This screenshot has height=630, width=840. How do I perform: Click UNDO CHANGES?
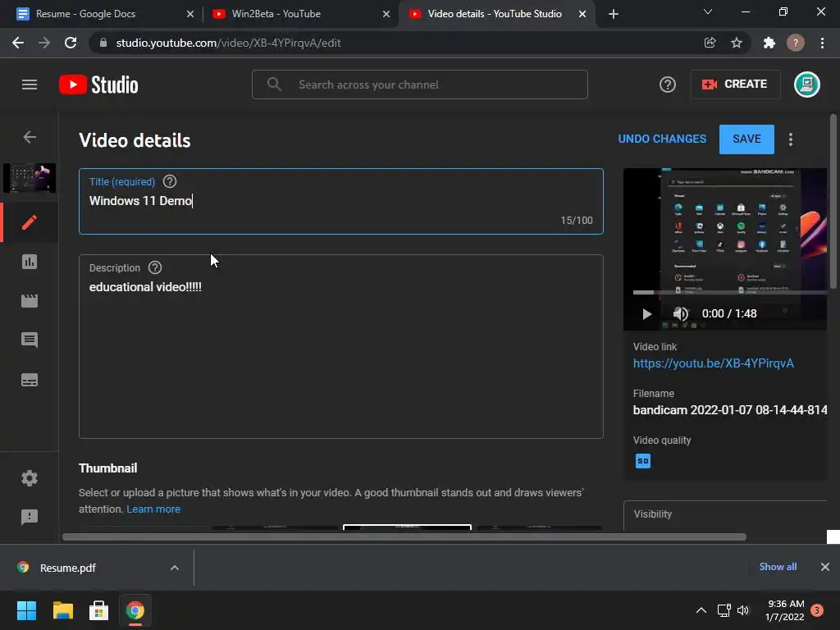click(x=662, y=139)
